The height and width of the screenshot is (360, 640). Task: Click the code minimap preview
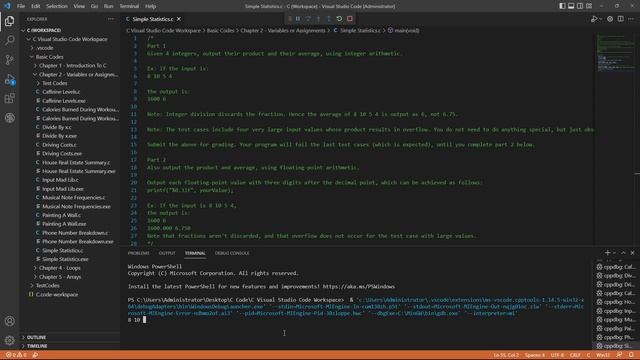tap(616, 53)
